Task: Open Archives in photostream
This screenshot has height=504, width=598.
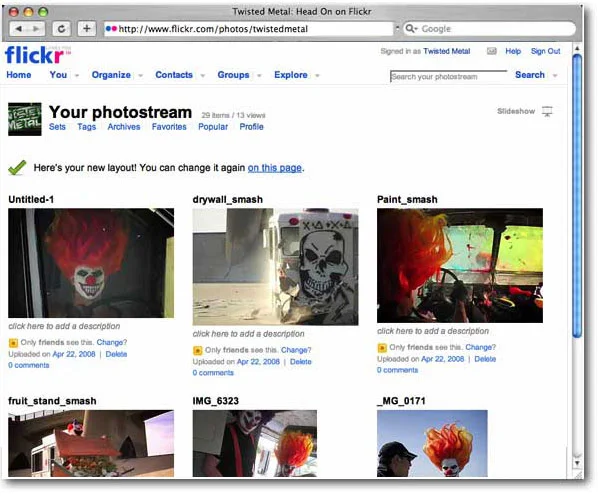Action: (124, 127)
